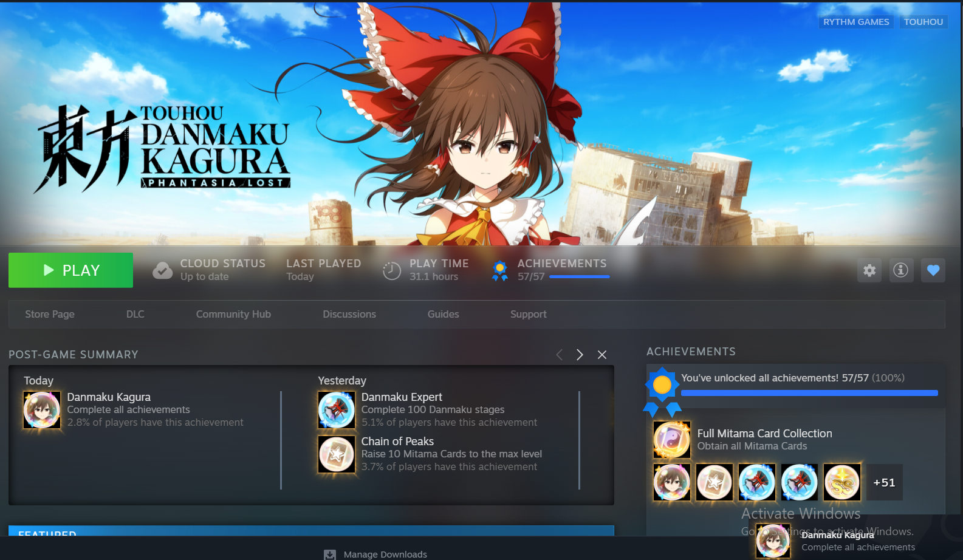Go to the Store Page tab

(x=50, y=314)
